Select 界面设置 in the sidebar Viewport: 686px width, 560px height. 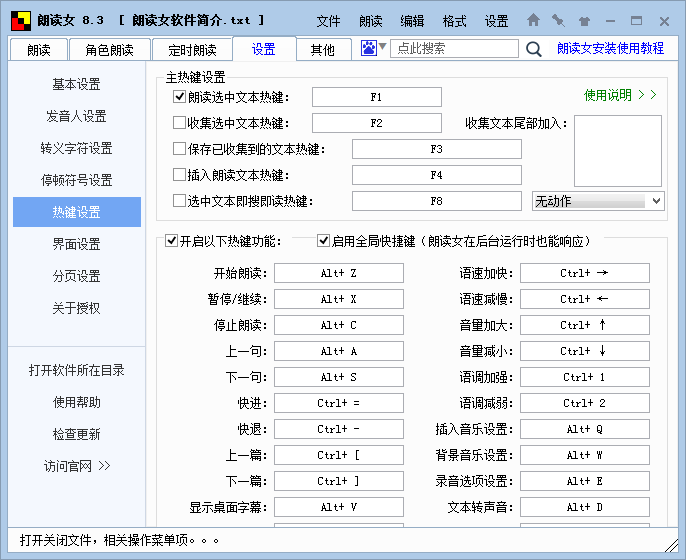point(77,244)
